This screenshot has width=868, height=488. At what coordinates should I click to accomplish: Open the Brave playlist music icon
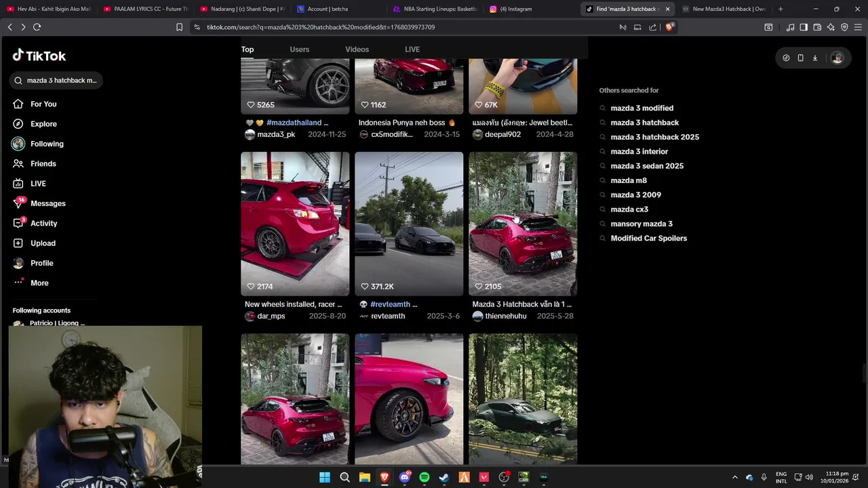(x=790, y=27)
